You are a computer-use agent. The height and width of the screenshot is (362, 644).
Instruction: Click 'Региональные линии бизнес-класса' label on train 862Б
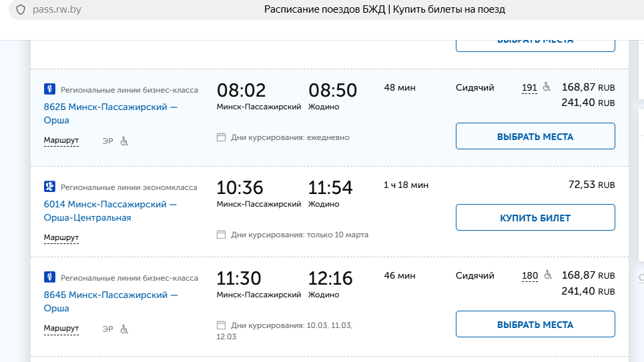click(129, 90)
